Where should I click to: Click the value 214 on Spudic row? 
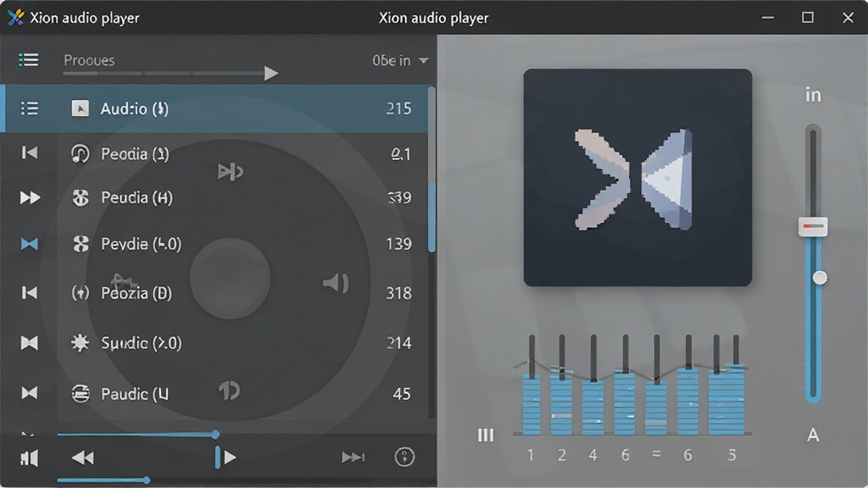click(398, 343)
